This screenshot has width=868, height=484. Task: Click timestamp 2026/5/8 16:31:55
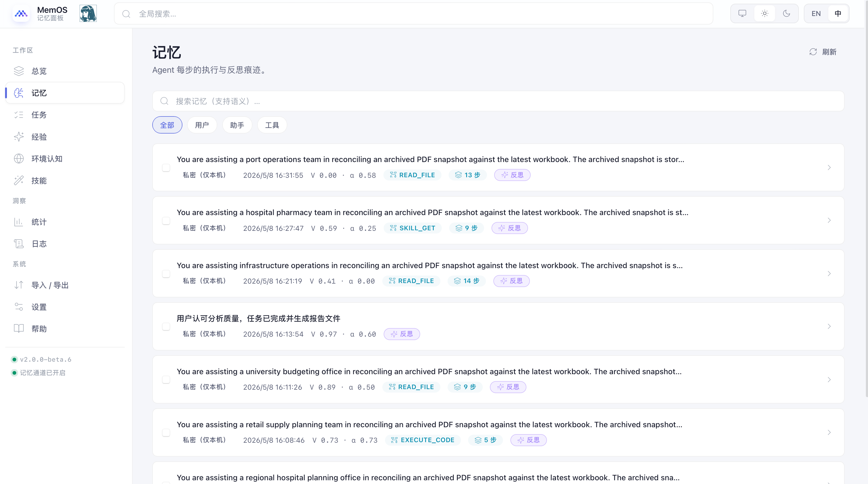[x=273, y=175]
